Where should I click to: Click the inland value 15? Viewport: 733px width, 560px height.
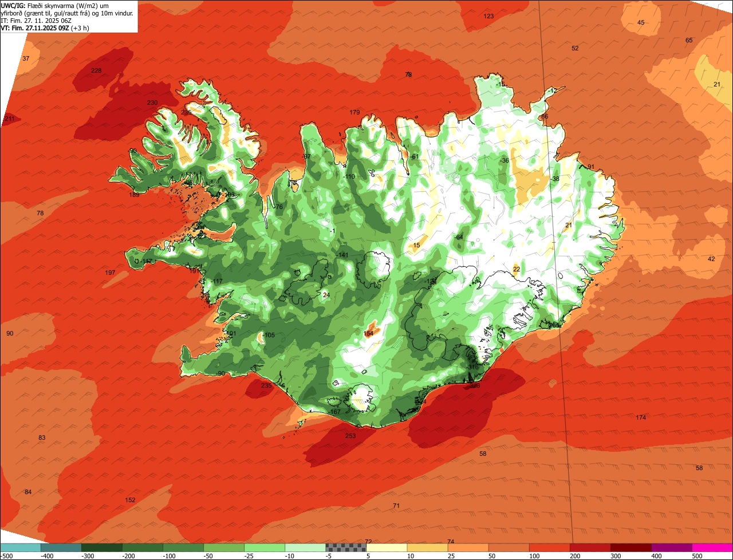click(x=417, y=245)
